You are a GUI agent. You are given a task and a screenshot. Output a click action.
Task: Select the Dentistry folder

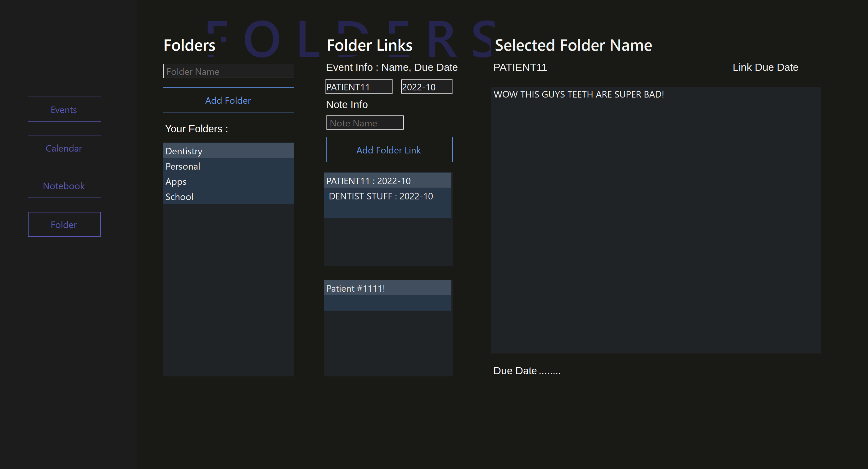[x=228, y=151]
